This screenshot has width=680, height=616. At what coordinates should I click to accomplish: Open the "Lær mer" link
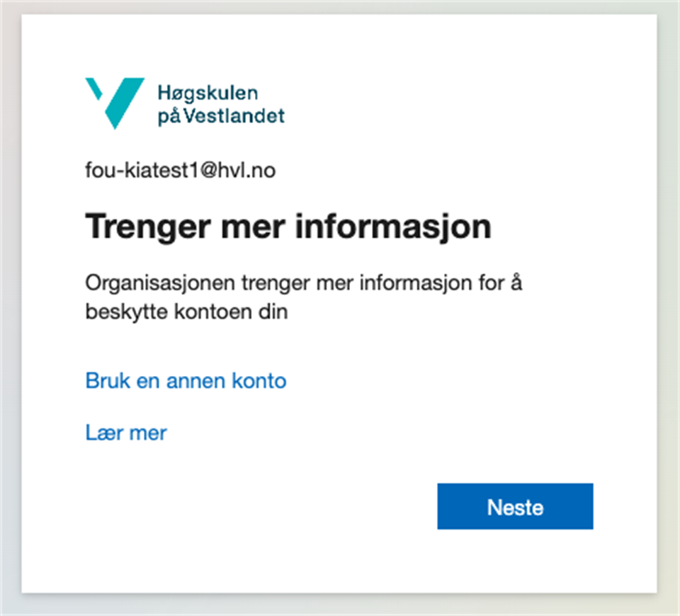click(x=126, y=432)
